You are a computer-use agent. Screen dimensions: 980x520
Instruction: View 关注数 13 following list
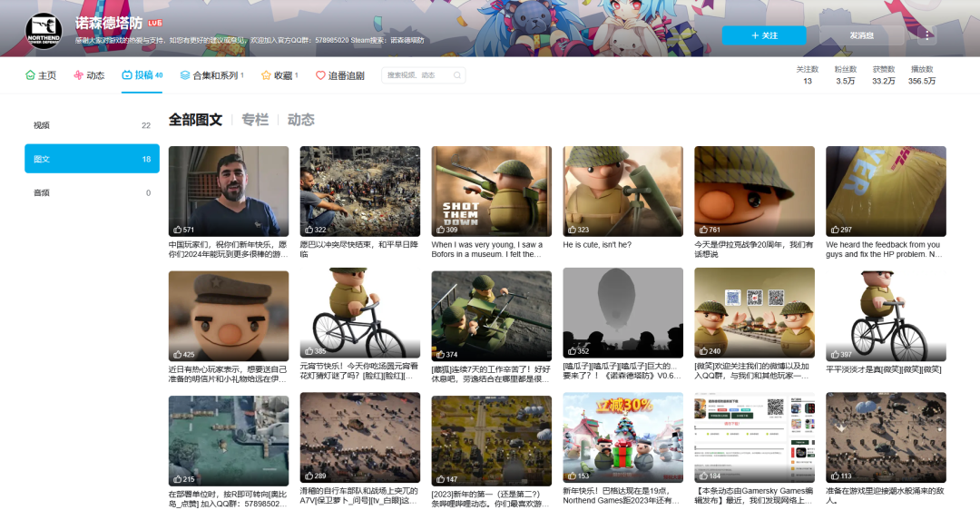pos(808,75)
